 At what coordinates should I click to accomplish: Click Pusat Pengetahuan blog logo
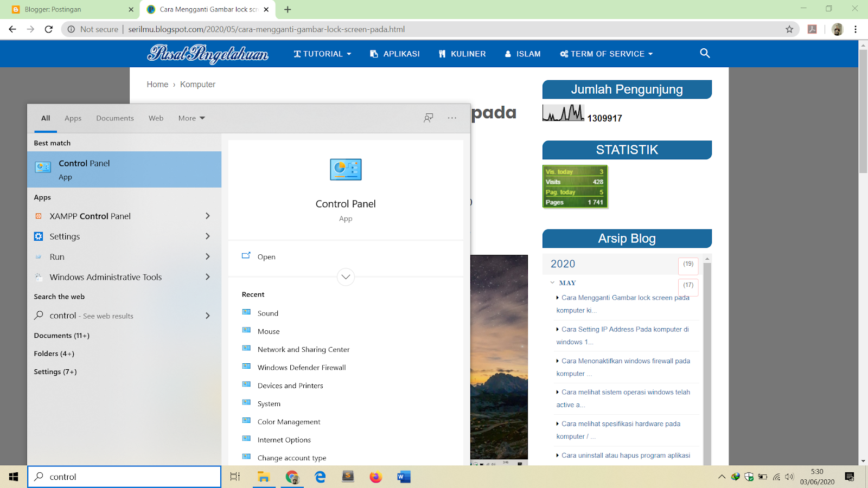point(208,53)
